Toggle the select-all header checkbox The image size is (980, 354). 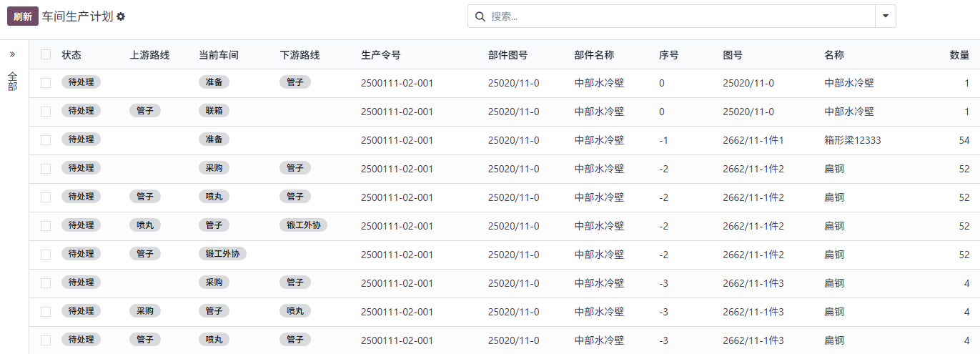click(46, 54)
